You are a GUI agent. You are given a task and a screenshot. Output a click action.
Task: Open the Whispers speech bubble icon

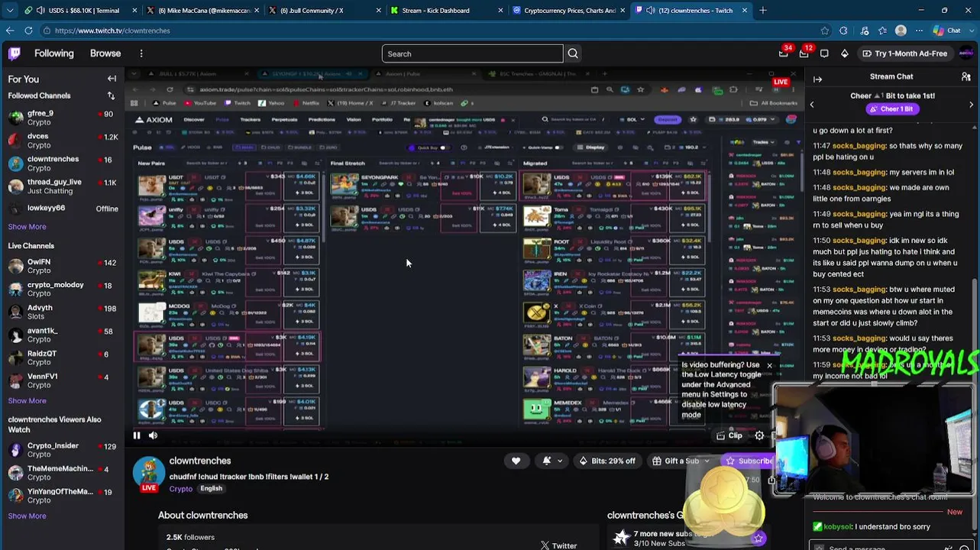824,53
